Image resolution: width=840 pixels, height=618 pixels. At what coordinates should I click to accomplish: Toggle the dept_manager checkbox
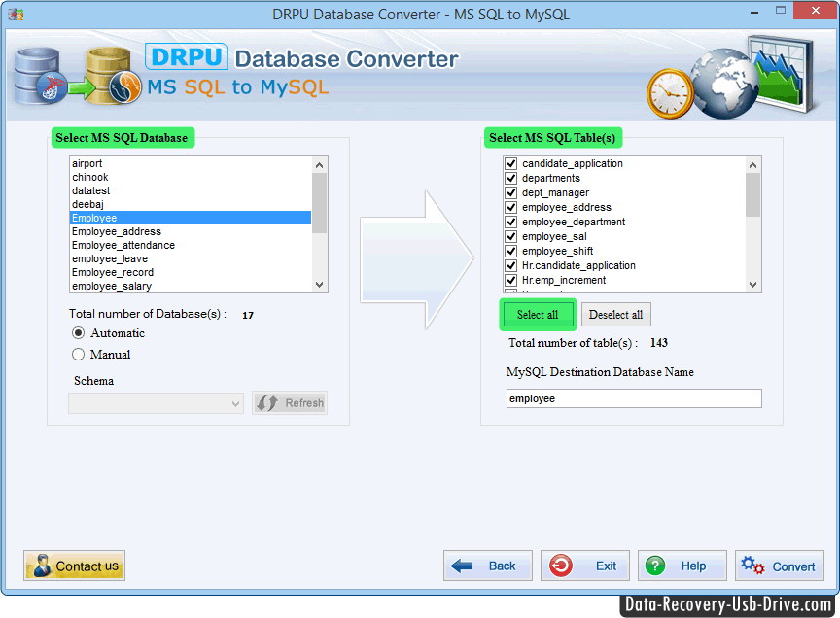pyautogui.click(x=511, y=192)
